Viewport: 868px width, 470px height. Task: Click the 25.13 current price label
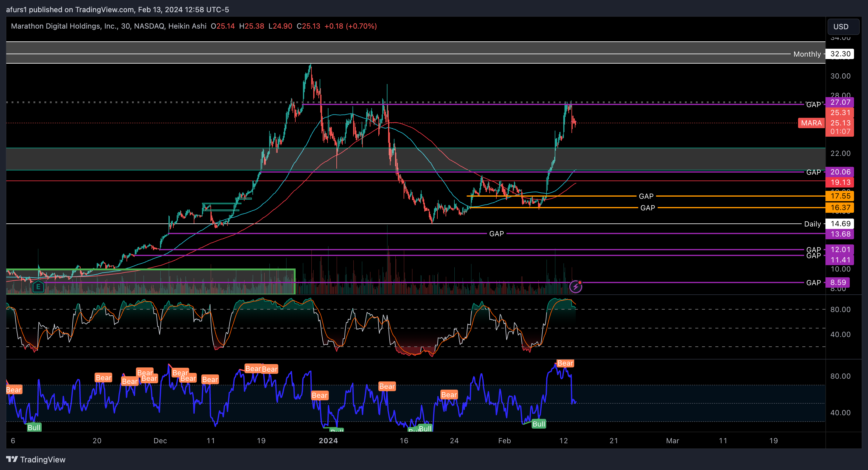[840, 123]
